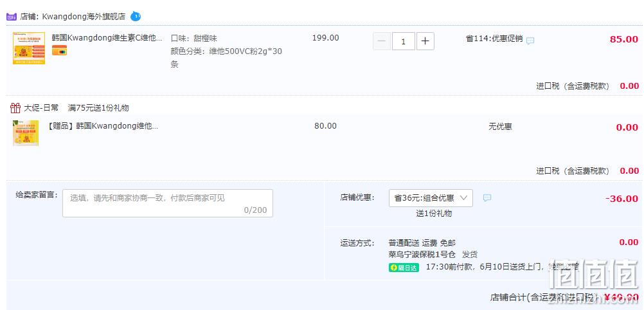Screen dimensions: 644x310
Task: Click the 满75元送1份礼物 promotion text
Action: point(98,108)
